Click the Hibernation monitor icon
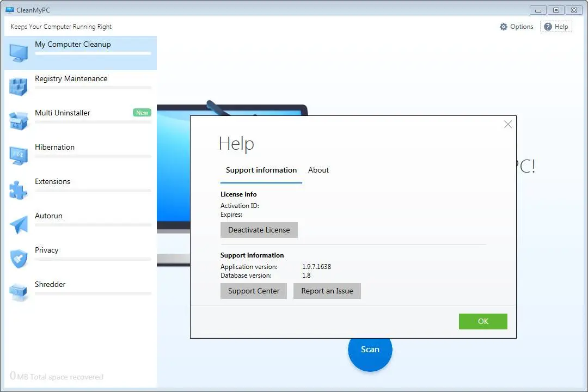The height and width of the screenshot is (392, 588). pos(19,155)
